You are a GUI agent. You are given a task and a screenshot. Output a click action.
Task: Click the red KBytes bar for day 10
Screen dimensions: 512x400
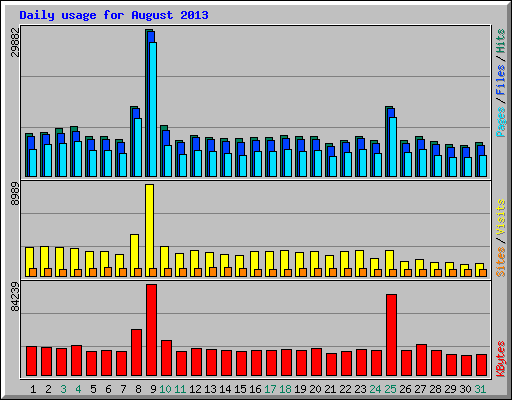(x=166, y=358)
